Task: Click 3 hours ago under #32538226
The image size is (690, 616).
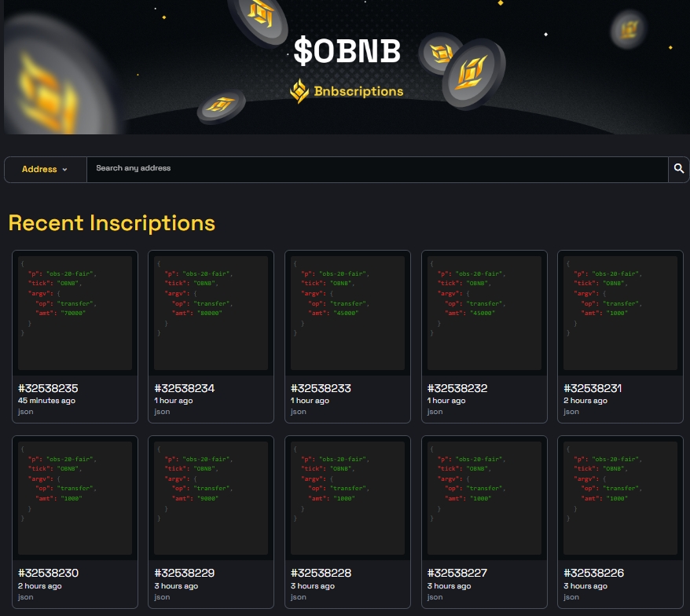Action: (x=585, y=585)
